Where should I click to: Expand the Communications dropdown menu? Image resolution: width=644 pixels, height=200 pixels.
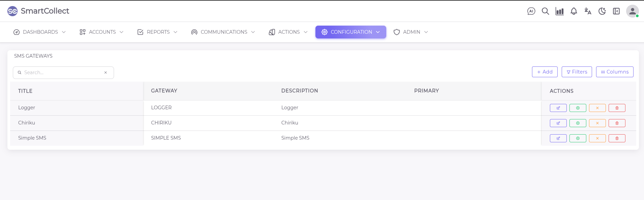(x=223, y=32)
